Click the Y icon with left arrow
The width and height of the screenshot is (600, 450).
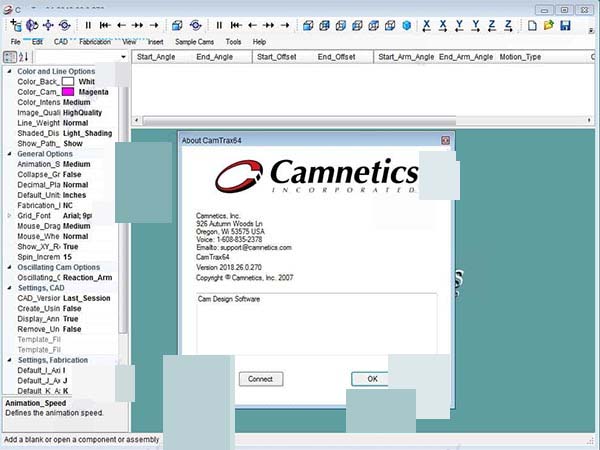coord(459,26)
